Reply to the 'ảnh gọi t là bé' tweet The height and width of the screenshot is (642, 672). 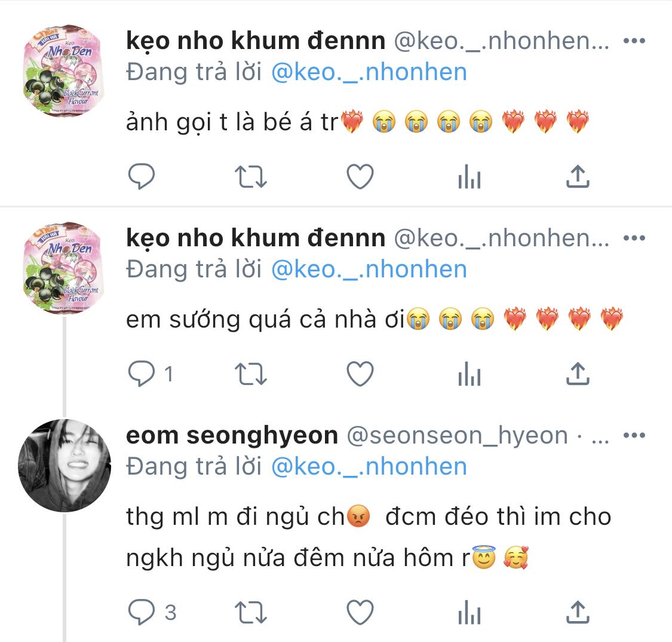tap(142, 177)
